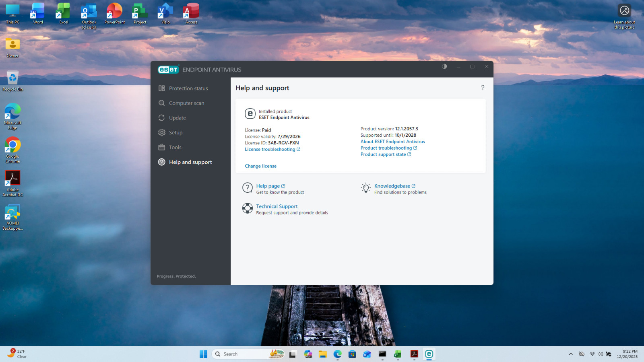Click the Knowledgebase lightbulb icon

pyautogui.click(x=366, y=188)
